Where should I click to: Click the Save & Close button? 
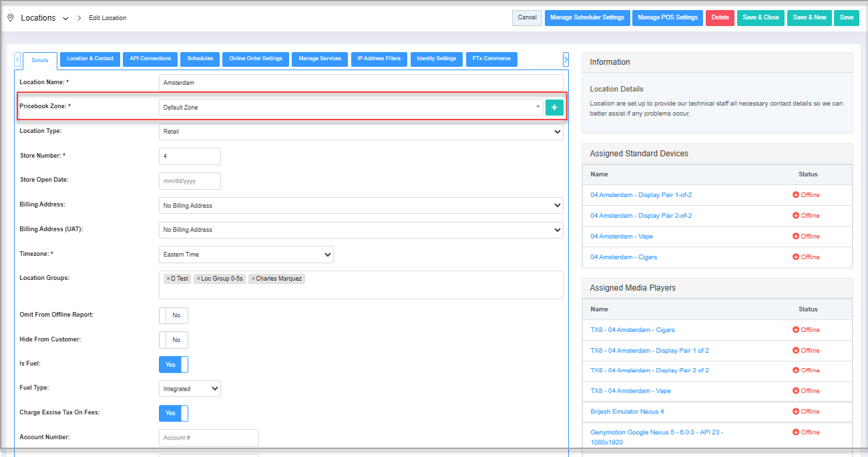point(761,18)
